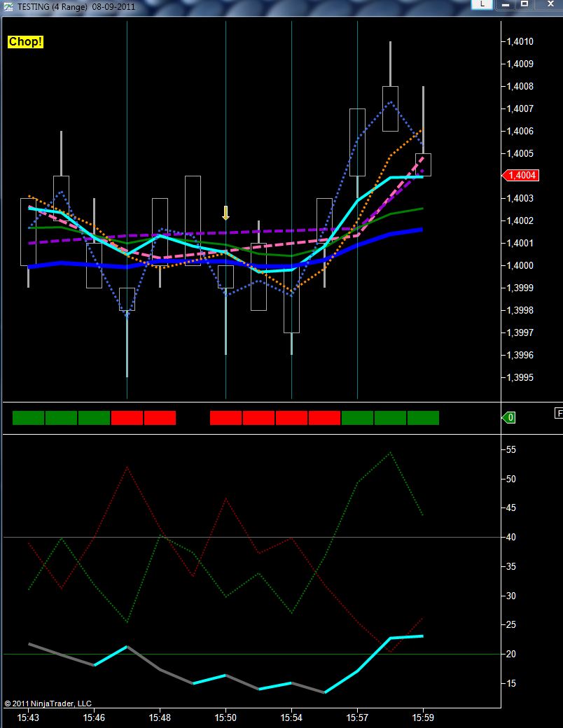Click the yellow 'Chop!' label

click(x=25, y=42)
